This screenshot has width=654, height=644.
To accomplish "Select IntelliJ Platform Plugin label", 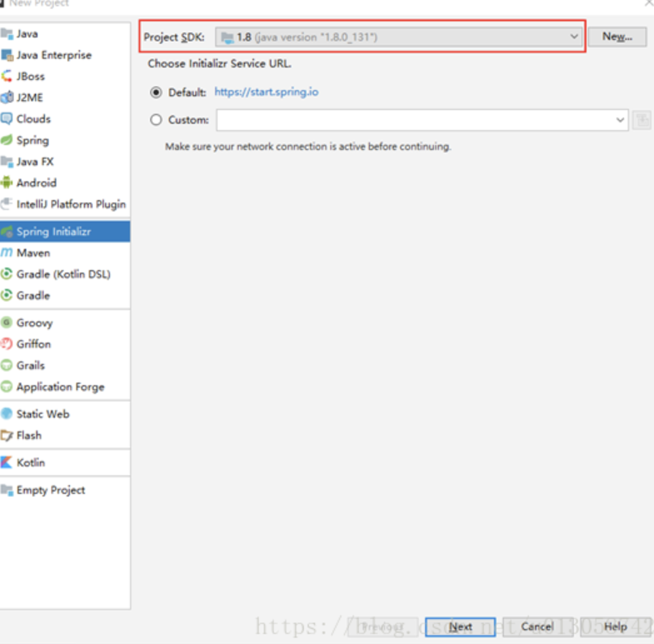I will 71,204.
